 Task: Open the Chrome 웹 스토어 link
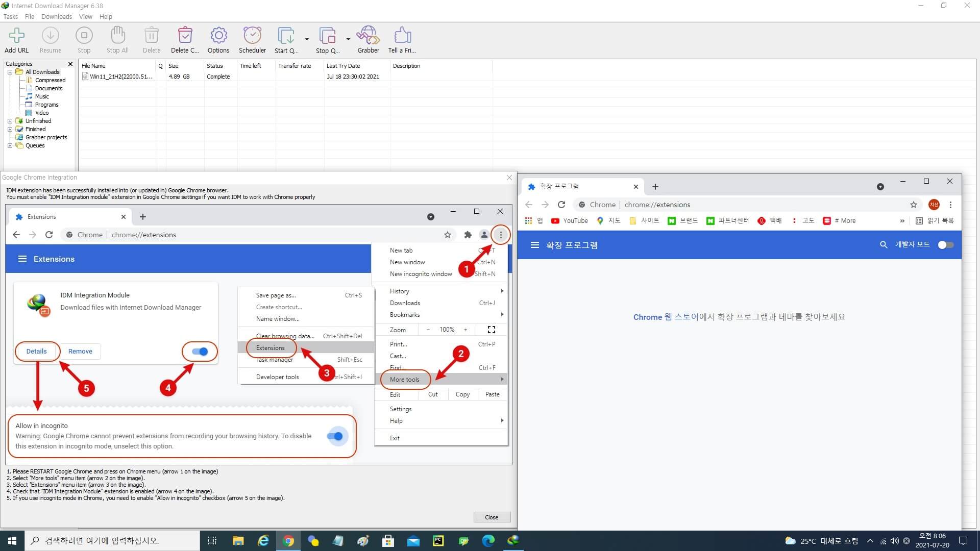tap(666, 317)
